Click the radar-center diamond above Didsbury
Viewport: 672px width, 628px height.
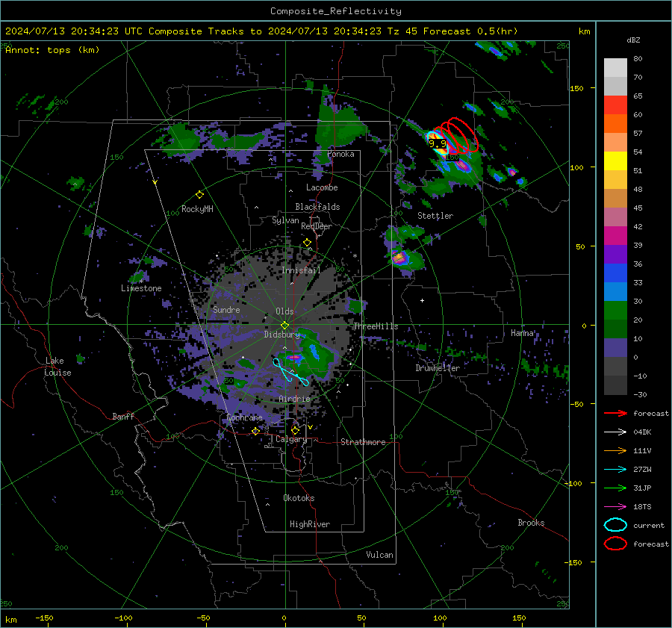click(284, 325)
